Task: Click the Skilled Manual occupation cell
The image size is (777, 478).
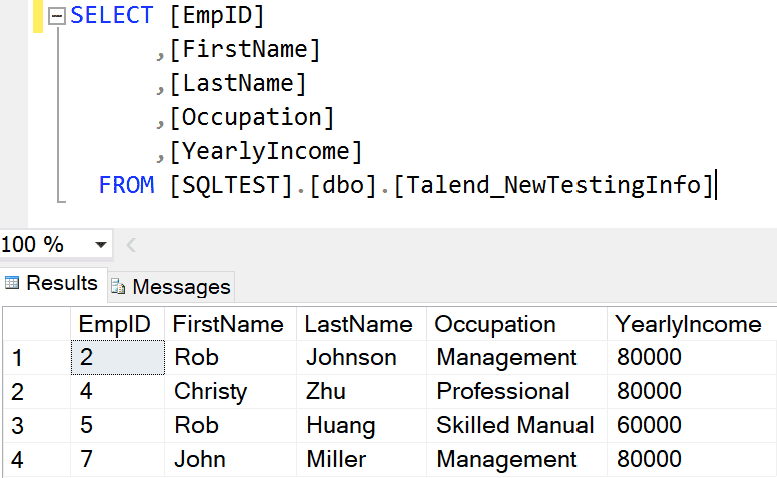Action: [x=515, y=425]
